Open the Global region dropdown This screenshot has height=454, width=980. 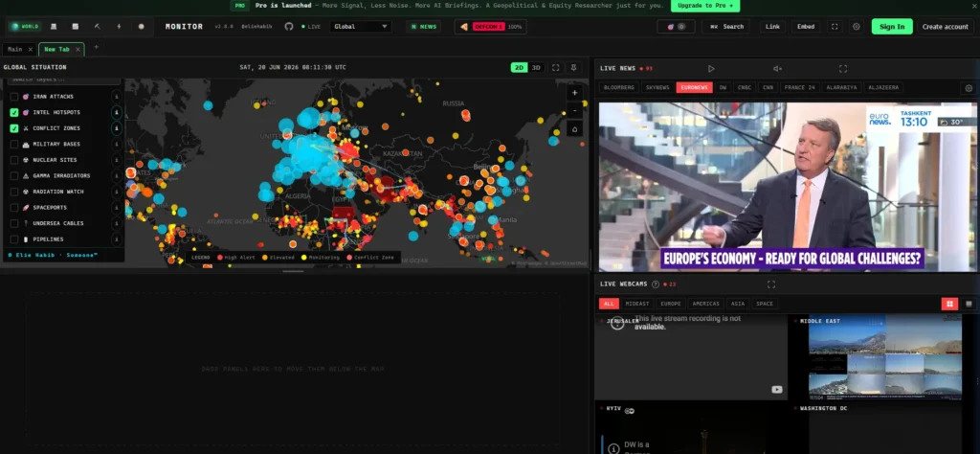coord(361,27)
